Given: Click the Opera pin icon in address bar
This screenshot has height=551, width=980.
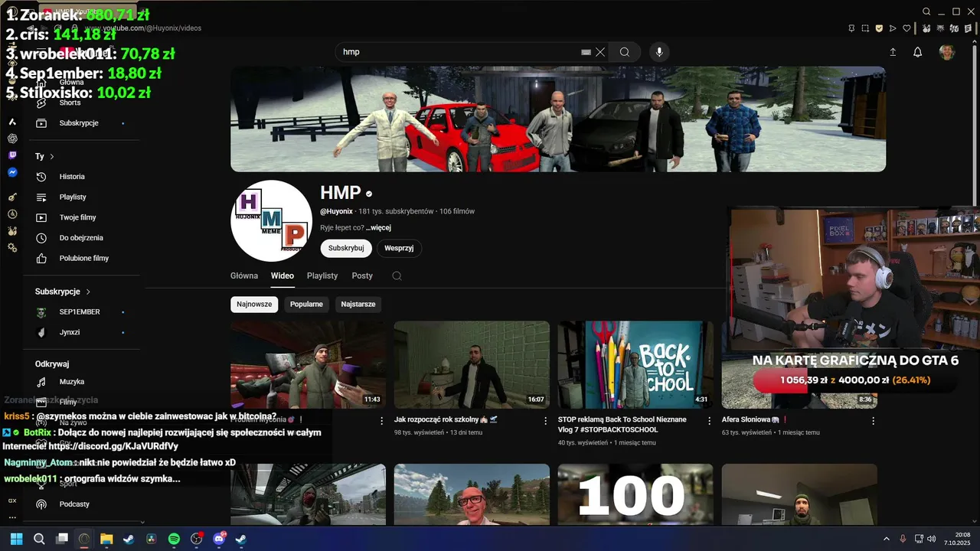Looking at the screenshot, I should point(851,28).
